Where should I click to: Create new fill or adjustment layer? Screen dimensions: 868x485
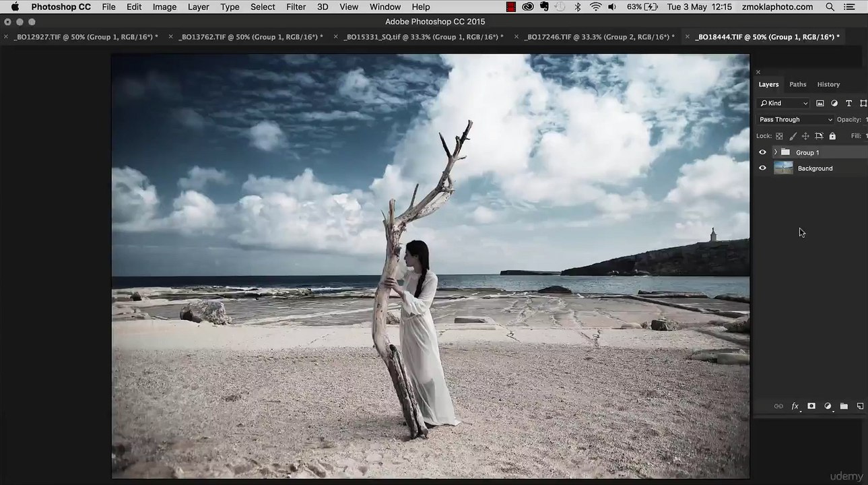[x=828, y=406]
